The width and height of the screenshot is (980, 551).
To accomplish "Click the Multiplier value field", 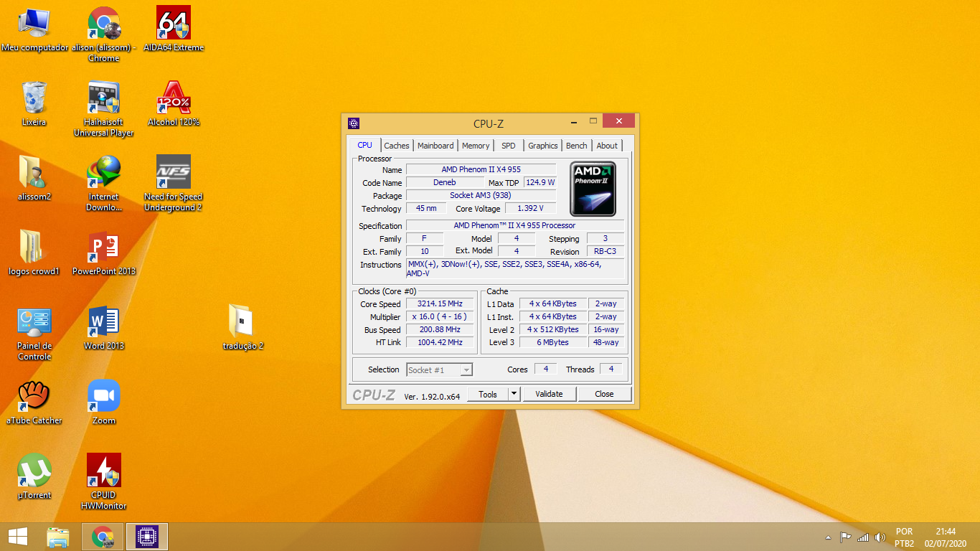I will [440, 317].
